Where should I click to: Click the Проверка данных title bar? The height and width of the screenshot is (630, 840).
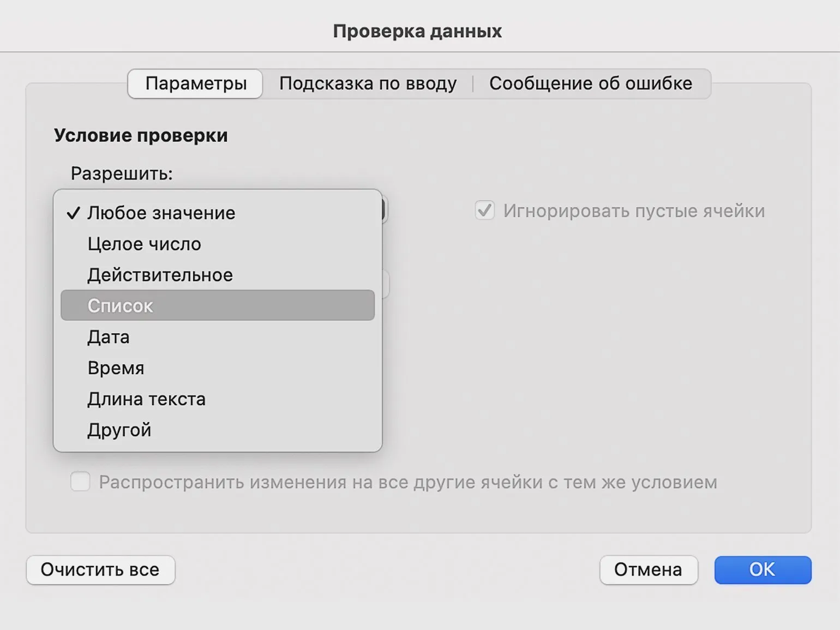point(417,31)
